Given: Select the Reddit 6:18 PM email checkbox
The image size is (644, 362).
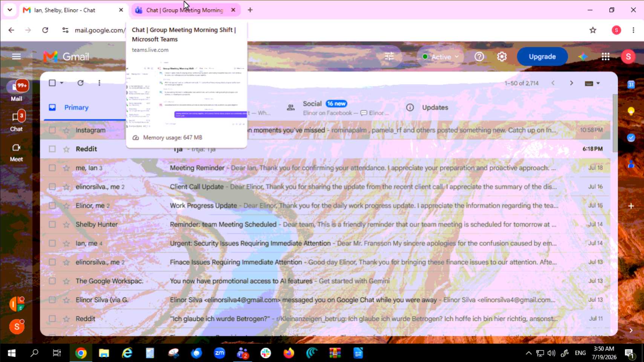Looking at the screenshot, I should pos(52,149).
